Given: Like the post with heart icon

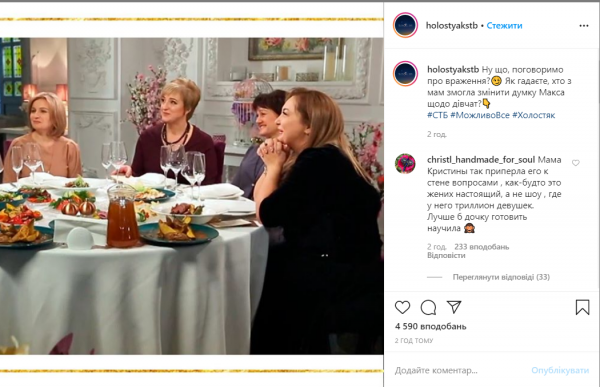Looking at the screenshot, I should (x=402, y=307).
